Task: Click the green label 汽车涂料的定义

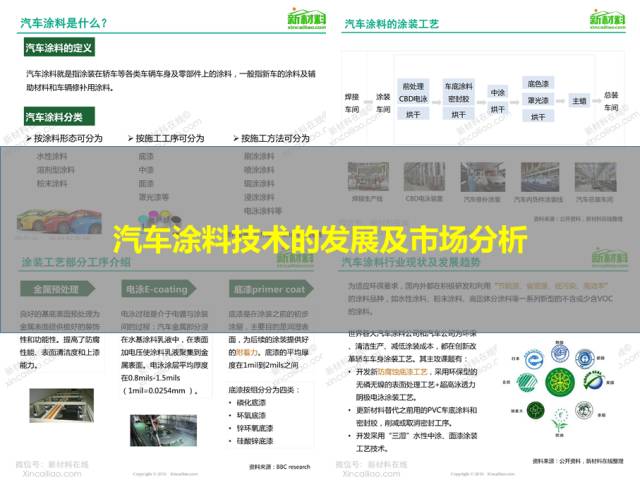Action: pos(59,48)
